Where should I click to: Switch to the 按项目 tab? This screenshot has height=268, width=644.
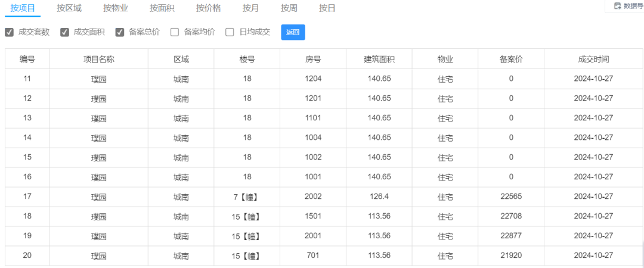click(x=23, y=8)
